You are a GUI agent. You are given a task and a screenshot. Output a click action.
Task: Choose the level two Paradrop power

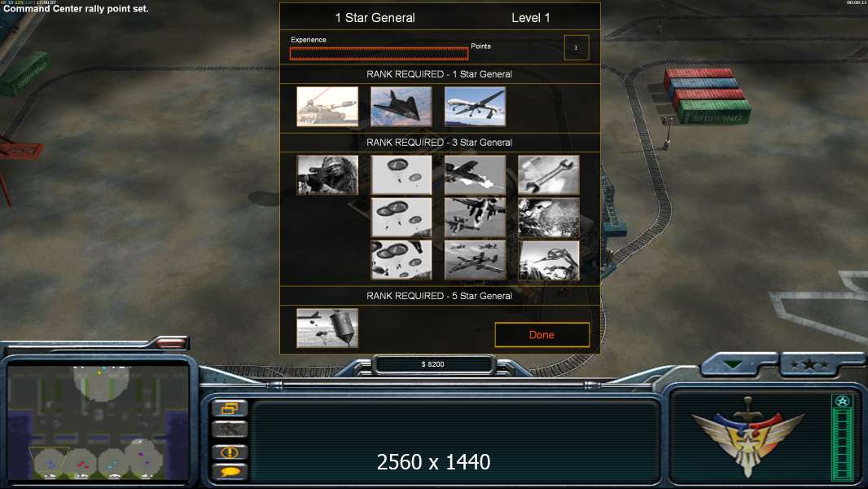[401, 218]
